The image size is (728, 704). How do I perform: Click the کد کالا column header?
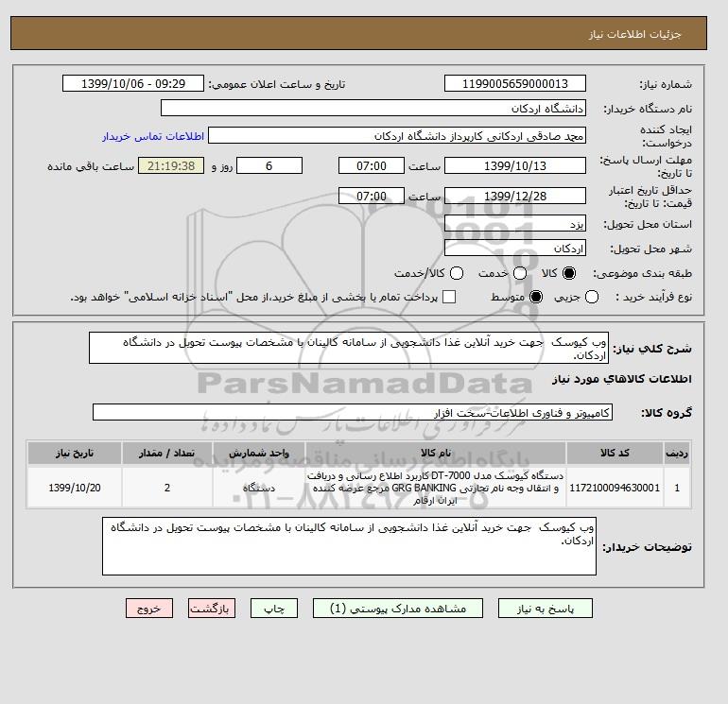615,453
